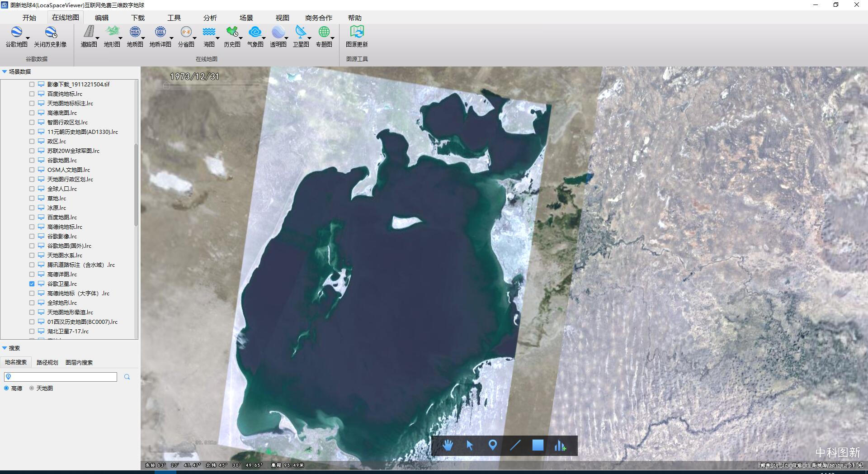Open the 道路图 dropdown arrow
This screenshot has width=868, height=474.
click(x=97, y=38)
